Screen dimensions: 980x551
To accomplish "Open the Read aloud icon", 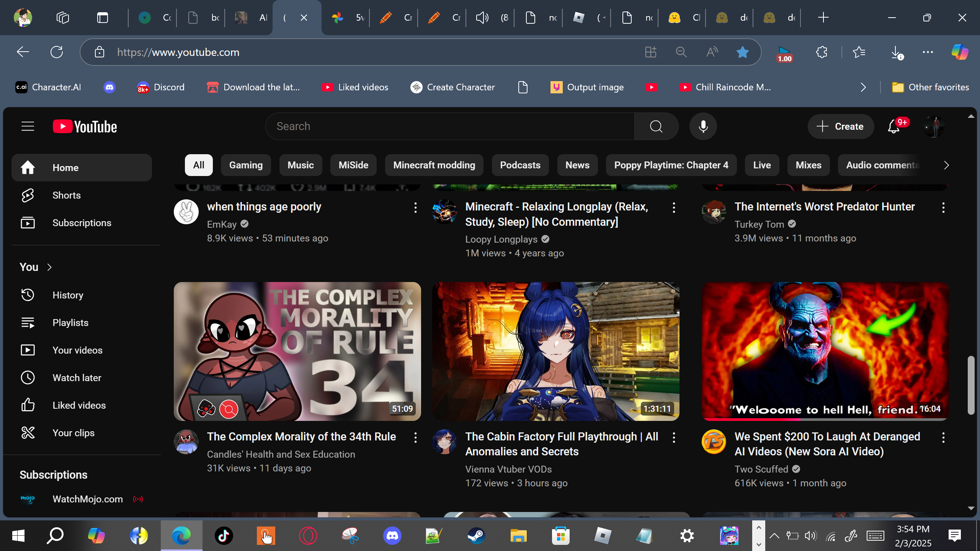I will [712, 52].
